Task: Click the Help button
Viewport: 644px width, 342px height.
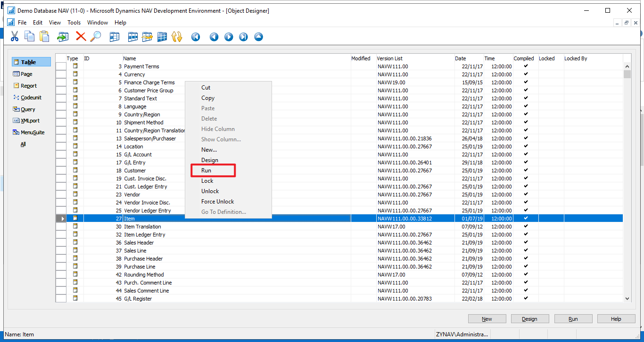Action: (616, 318)
